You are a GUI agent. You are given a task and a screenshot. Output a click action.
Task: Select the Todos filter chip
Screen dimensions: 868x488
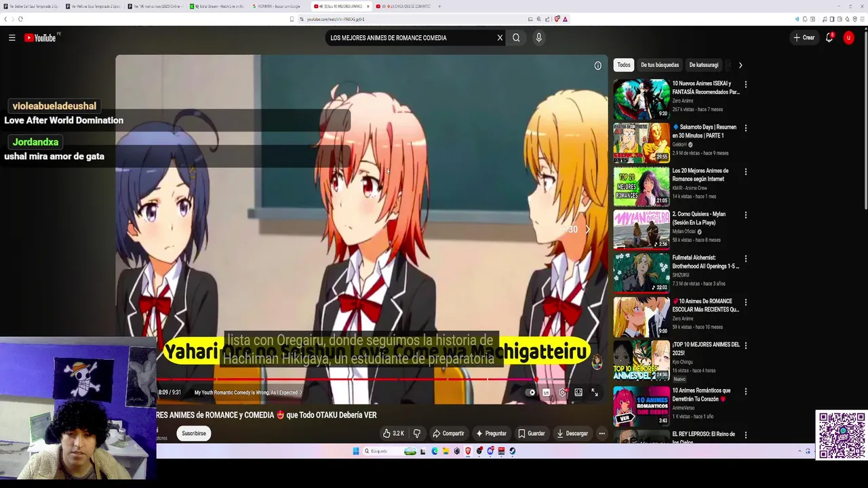[624, 65]
